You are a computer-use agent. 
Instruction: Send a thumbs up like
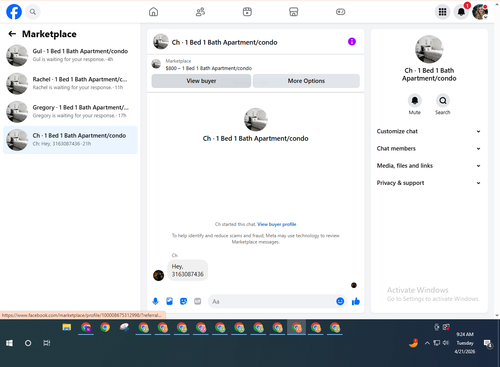point(356,302)
